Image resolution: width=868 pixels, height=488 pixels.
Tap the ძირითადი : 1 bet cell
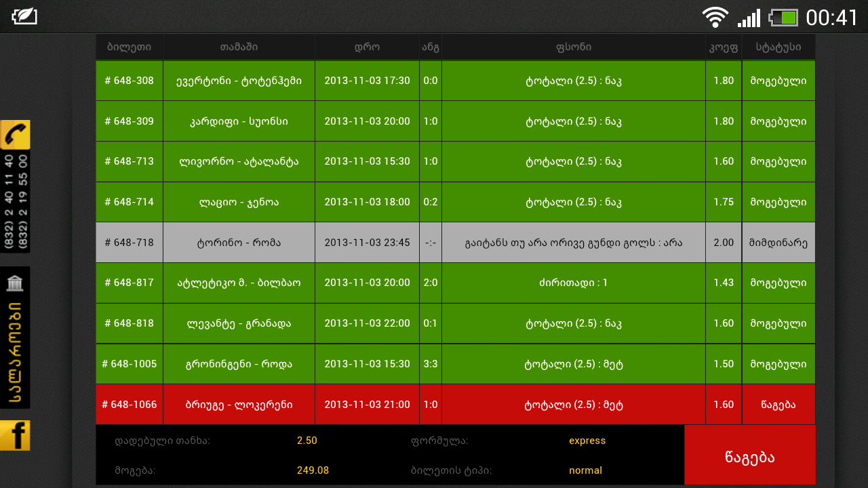(574, 283)
